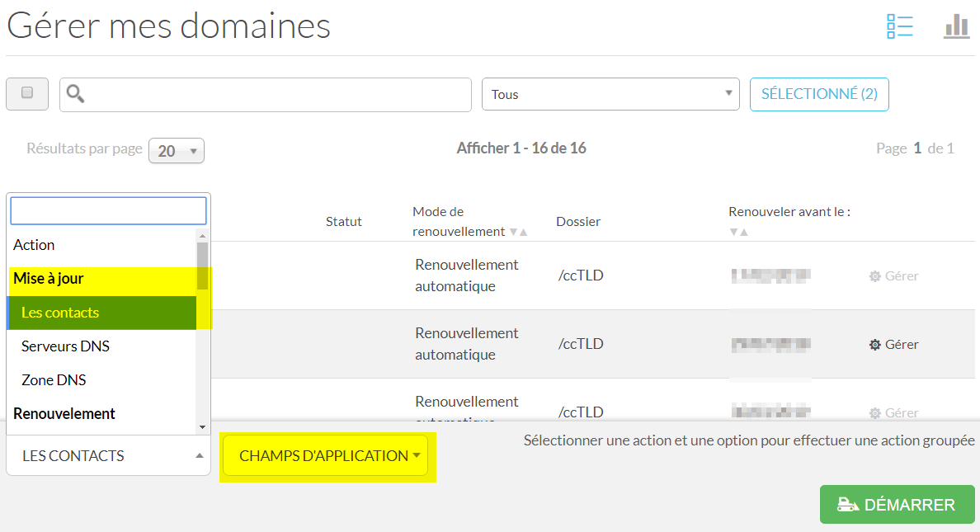
Task: Change results per page dropdown showing 20
Action: click(x=177, y=151)
